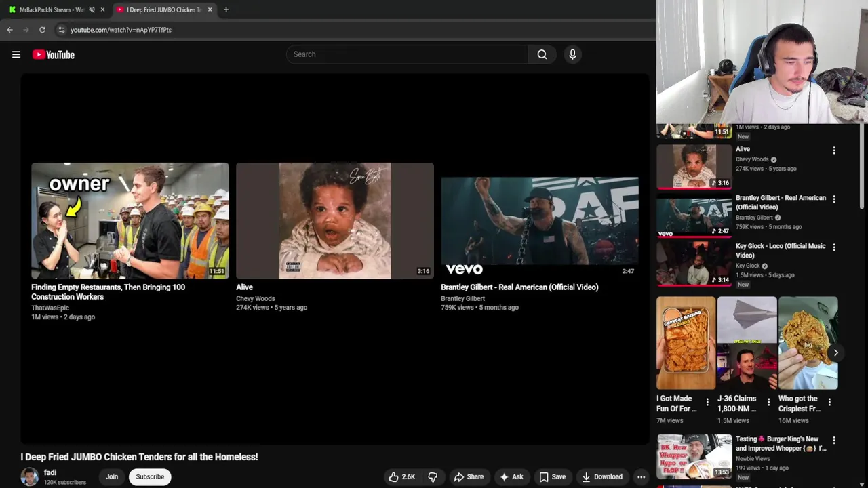Open options for J-36 Claims short
This screenshot has width=868, height=488.
click(768, 402)
